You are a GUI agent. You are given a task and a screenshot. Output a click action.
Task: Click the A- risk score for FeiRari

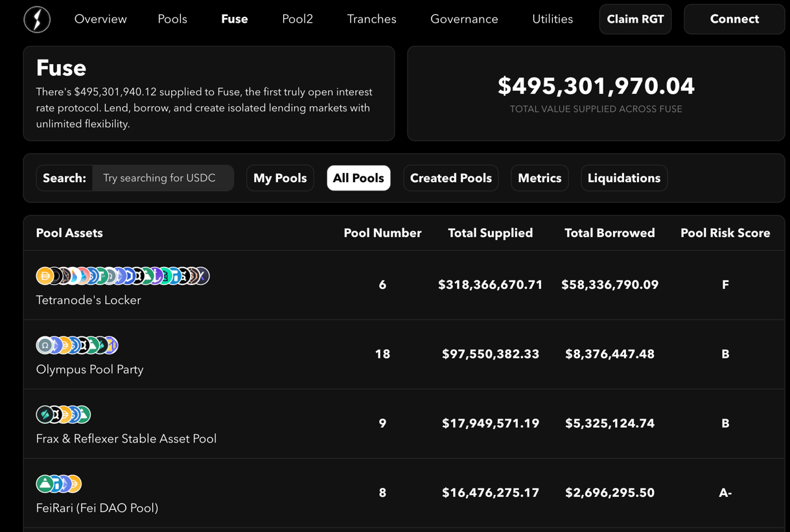(x=725, y=493)
